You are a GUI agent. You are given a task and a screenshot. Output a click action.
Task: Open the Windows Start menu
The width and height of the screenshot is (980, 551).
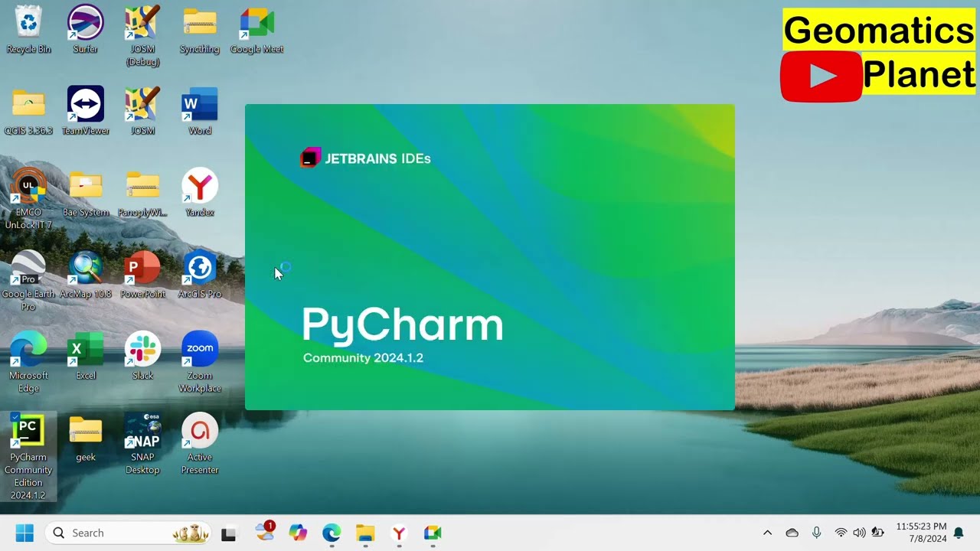tap(24, 533)
